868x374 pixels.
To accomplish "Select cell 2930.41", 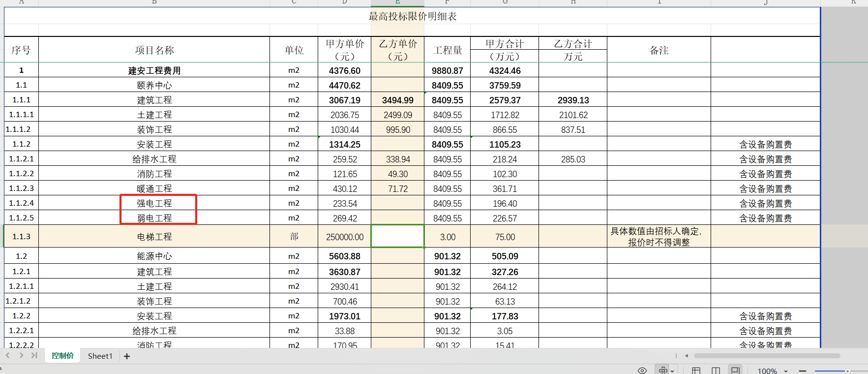I will (344, 286).
